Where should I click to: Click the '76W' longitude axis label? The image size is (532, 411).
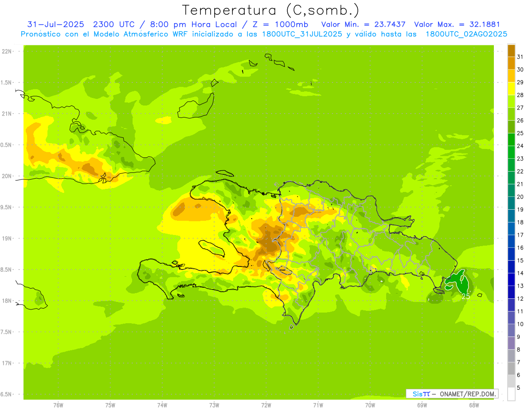[58, 405]
